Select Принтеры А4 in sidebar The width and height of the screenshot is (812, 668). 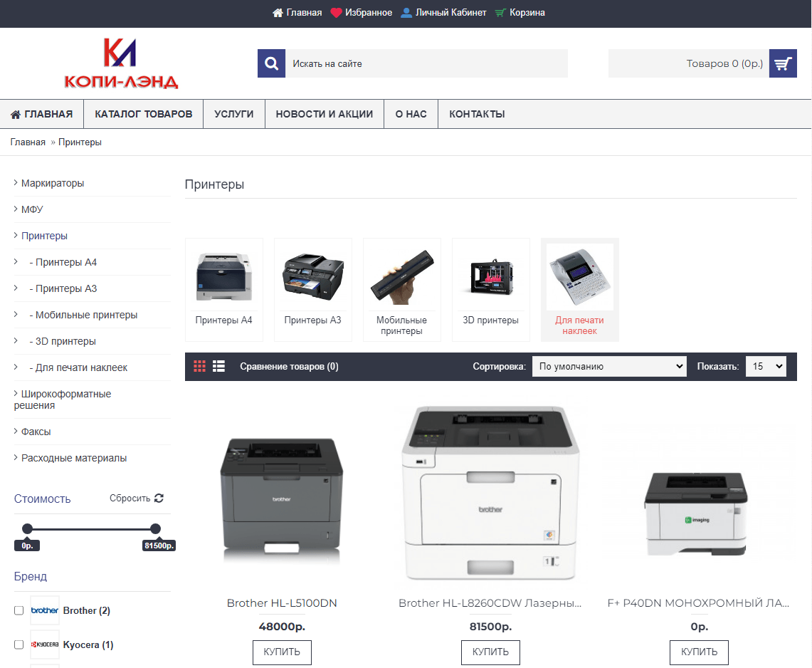coord(63,262)
